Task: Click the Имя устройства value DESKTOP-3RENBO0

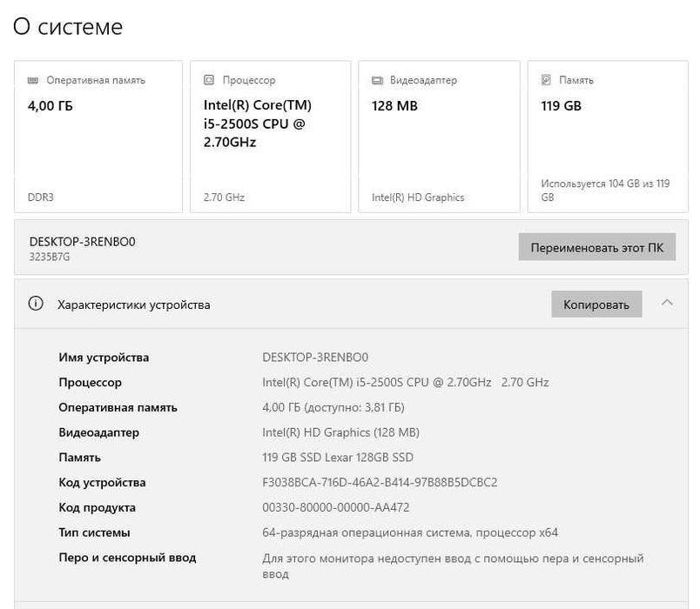Action: point(315,358)
